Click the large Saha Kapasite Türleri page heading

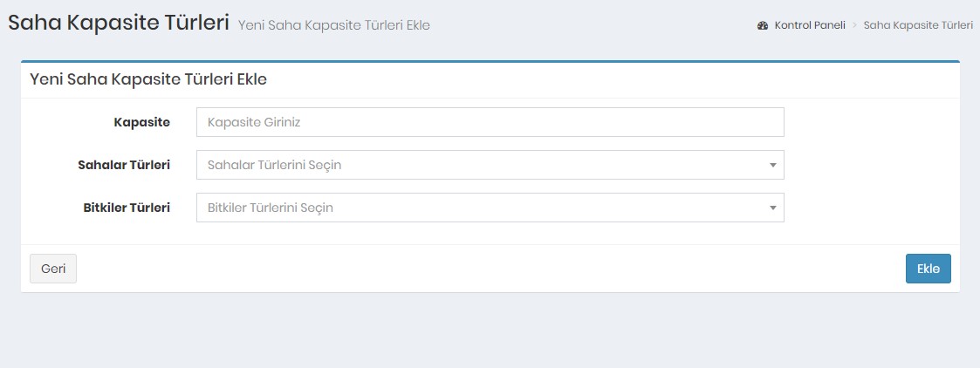(x=119, y=23)
